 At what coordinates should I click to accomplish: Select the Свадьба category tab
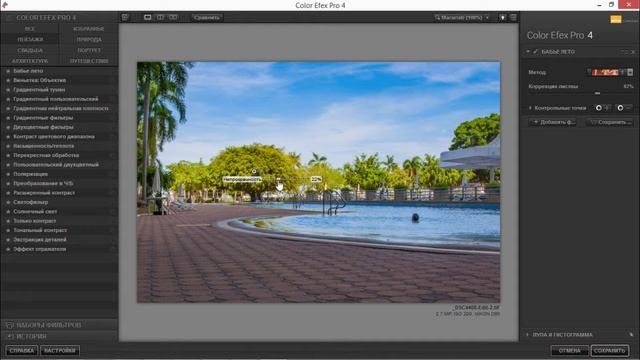pos(30,50)
